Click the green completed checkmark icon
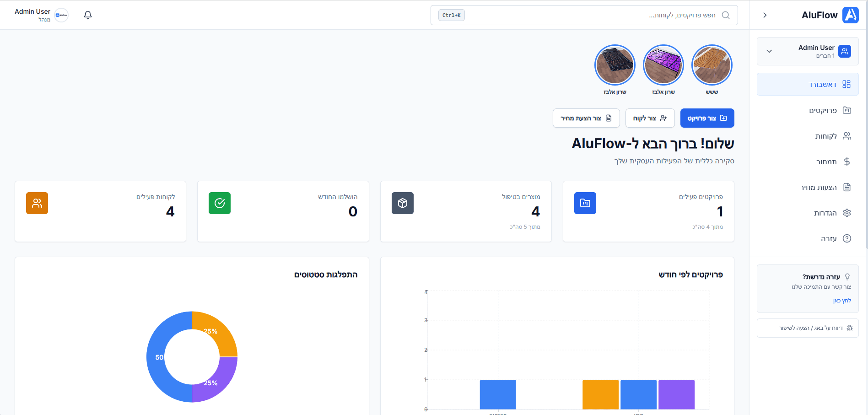The width and height of the screenshot is (868, 415). click(220, 203)
